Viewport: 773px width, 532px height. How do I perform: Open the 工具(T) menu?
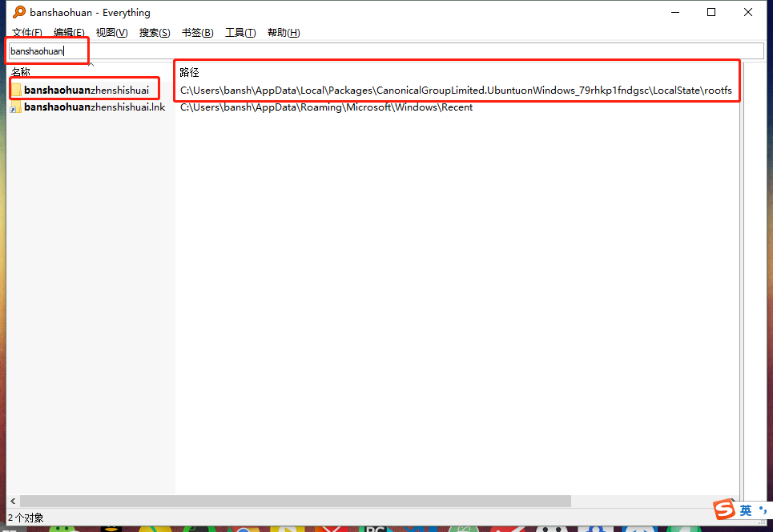240,33
